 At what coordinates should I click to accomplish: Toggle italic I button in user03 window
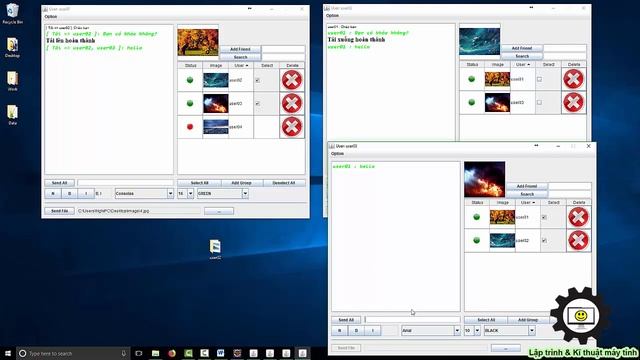[373, 331]
